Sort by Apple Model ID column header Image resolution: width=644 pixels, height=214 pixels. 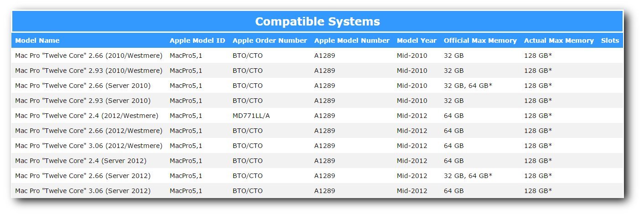pos(197,41)
